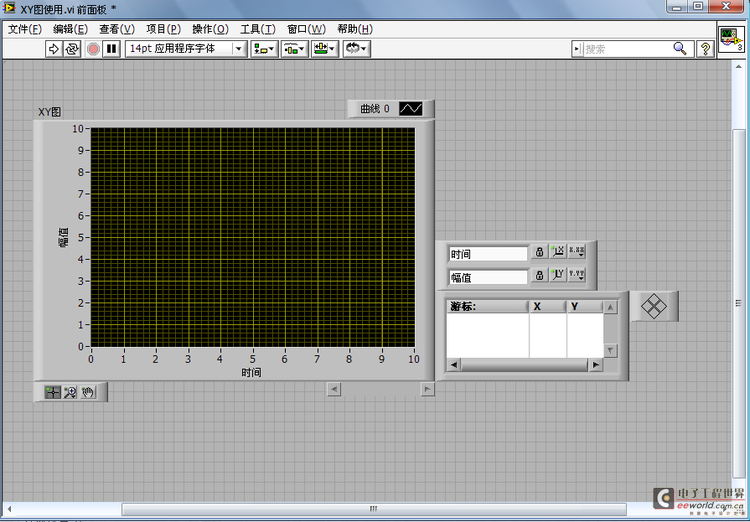This screenshot has height=522, width=750.
Task: Open the 帮助(H) menu
Action: click(x=355, y=29)
